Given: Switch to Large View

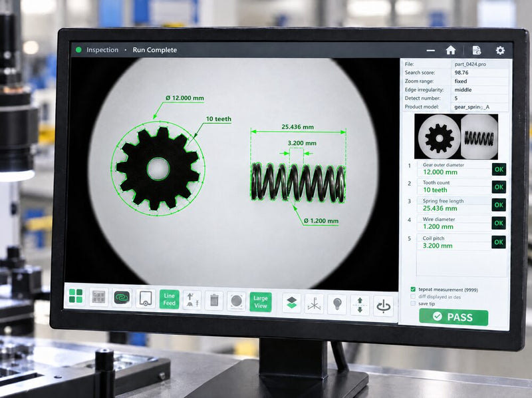Looking at the screenshot, I should 261,302.
